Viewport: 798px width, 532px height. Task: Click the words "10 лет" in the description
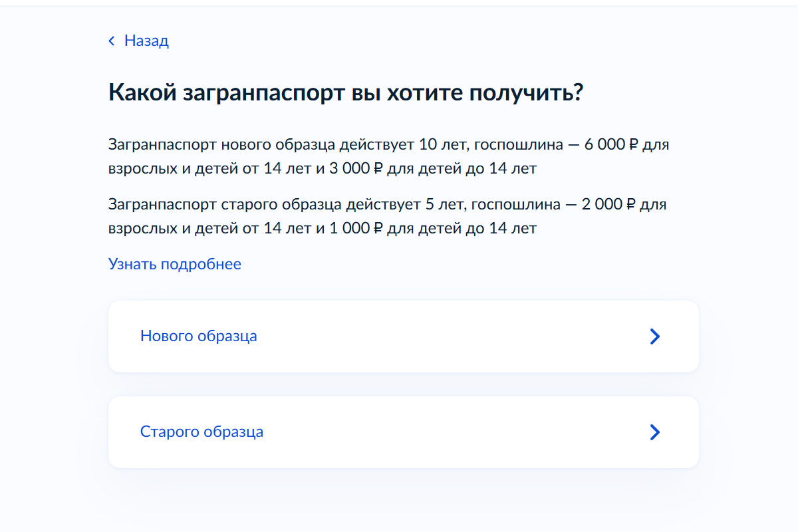click(x=440, y=145)
